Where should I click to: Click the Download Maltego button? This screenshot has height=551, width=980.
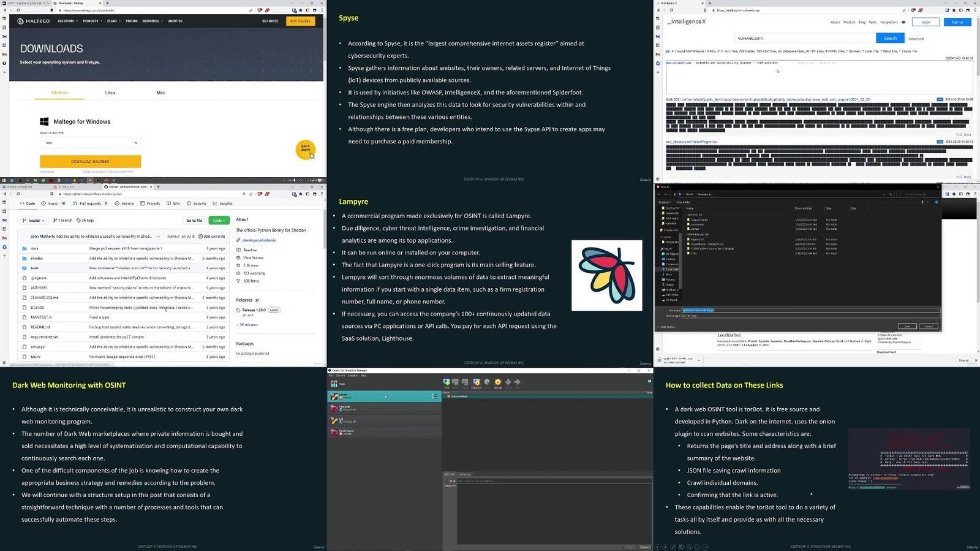point(90,161)
